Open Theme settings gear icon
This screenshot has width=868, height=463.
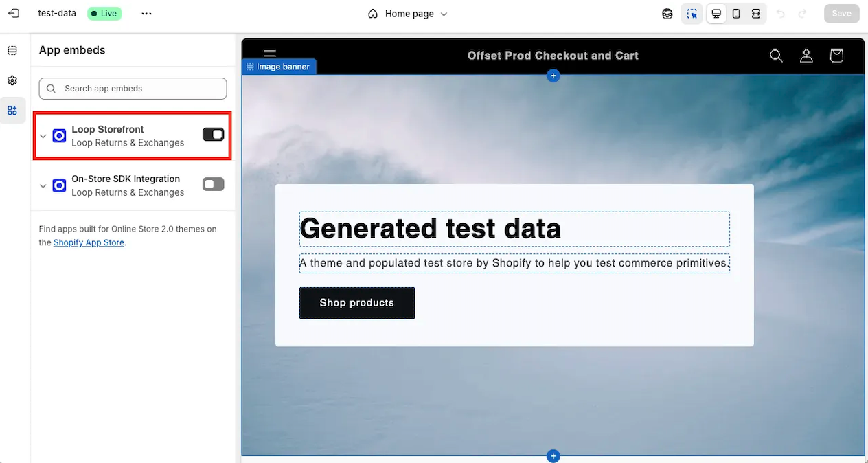coord(12,80)
